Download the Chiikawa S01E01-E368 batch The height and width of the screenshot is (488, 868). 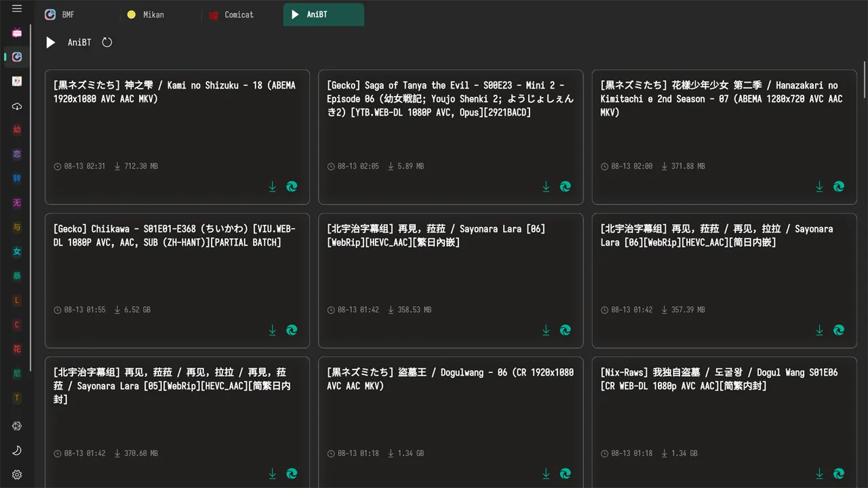point(273,330)
